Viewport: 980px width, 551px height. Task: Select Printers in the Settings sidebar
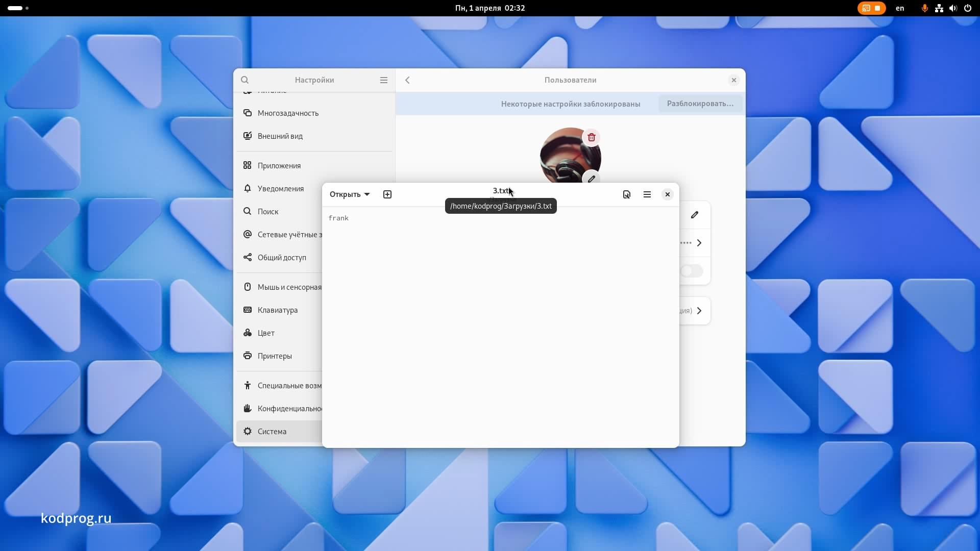279,356
